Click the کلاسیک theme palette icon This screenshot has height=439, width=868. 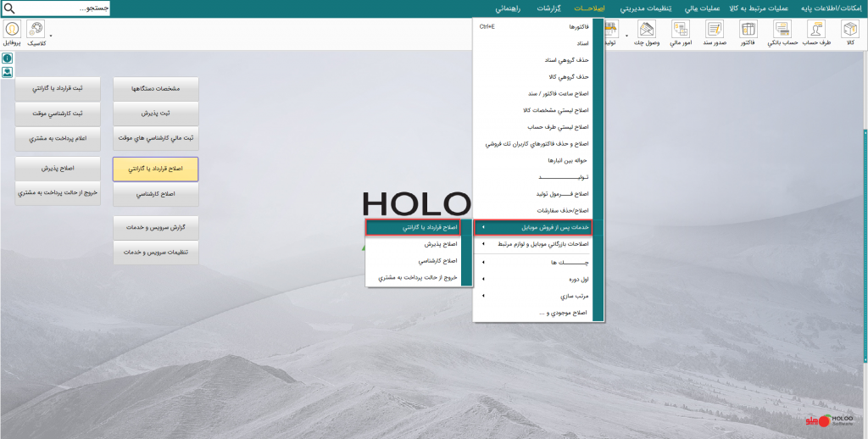(36, 33)
